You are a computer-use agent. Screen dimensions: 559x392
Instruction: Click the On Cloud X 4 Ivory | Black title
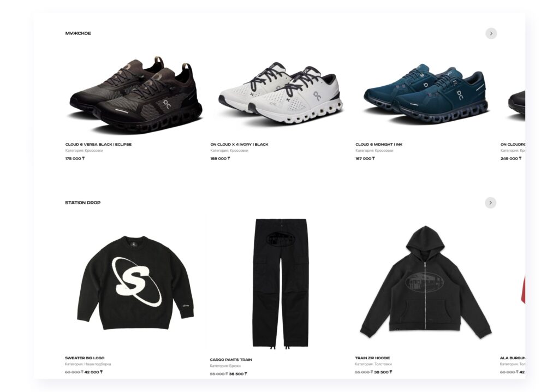click(x=239, y=145)
